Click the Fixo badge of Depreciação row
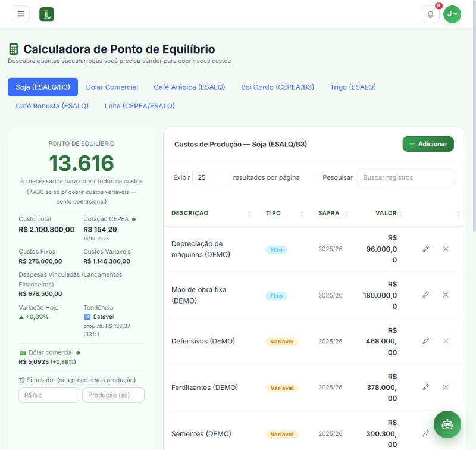 276,249
